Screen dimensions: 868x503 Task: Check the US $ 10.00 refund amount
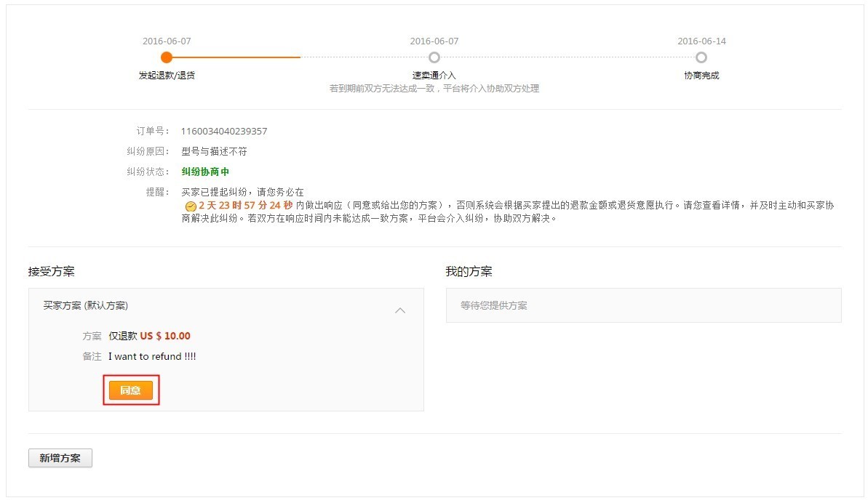point(169,336)
